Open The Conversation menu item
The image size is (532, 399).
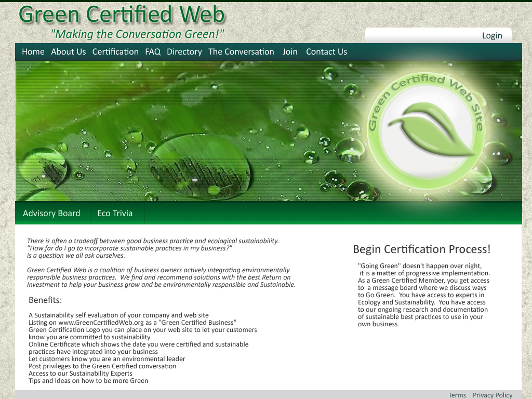[241, 52]
